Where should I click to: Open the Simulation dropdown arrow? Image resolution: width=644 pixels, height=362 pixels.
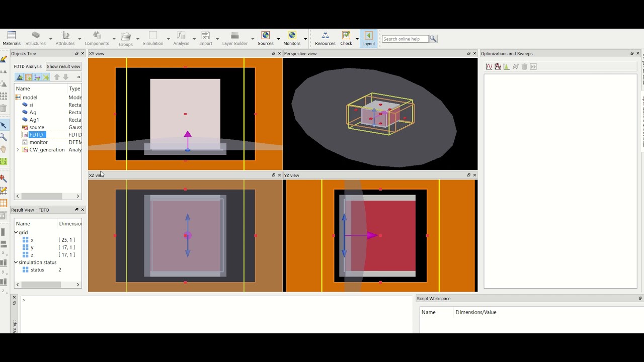point(168,39)
